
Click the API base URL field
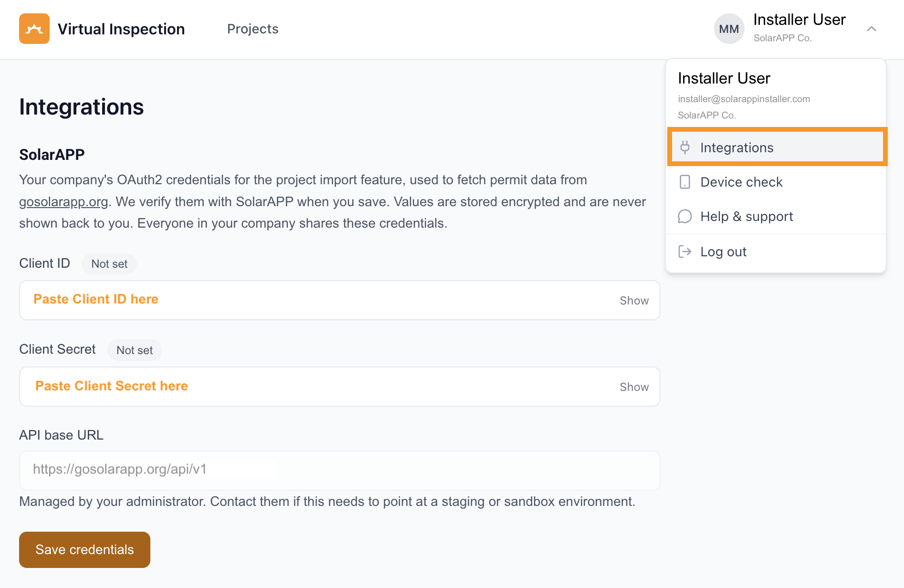tap(340, 471)
